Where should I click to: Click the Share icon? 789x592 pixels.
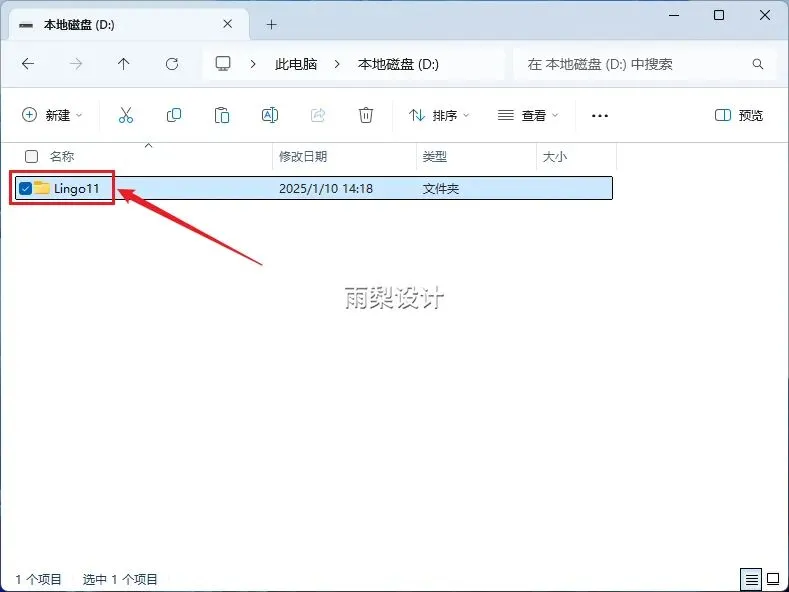pos(318,115)
